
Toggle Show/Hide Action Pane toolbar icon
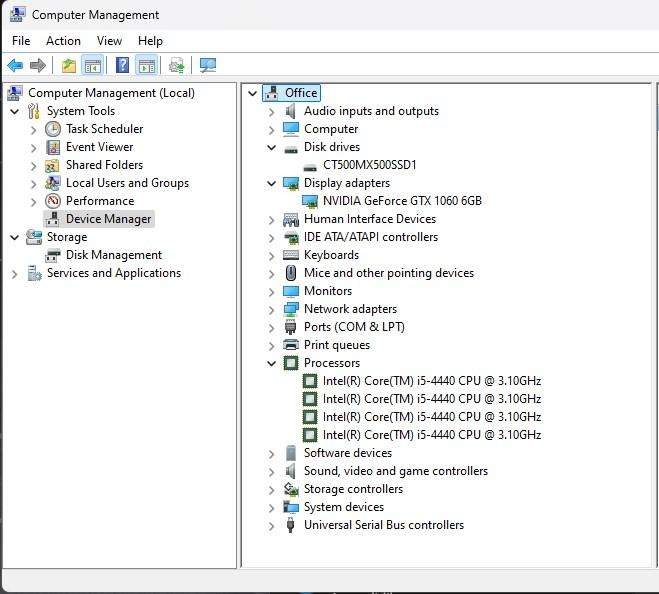(x=147, y=65)
